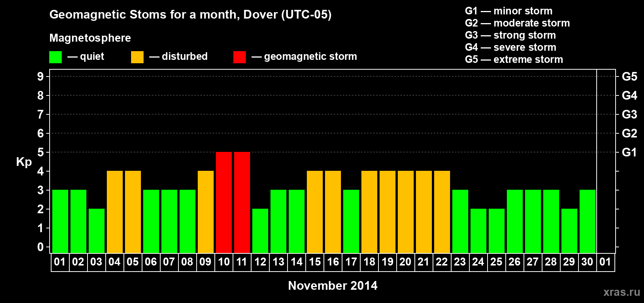644x303 pixels.
Task: Select the red bar for day 10
Action: [x=224, y=202]
